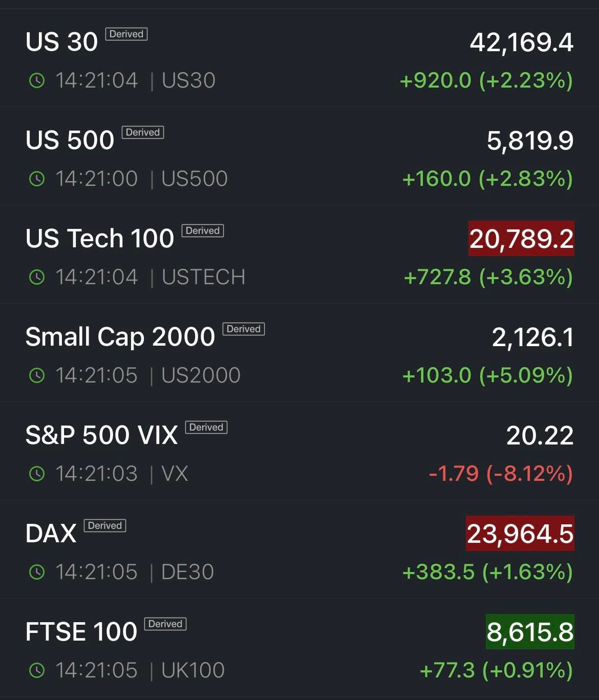Select the S&P 500 VIX change -1.79 (-8.12%)
Image resolution: width=599 pixels, height=700 pixels.
(500, 474)
